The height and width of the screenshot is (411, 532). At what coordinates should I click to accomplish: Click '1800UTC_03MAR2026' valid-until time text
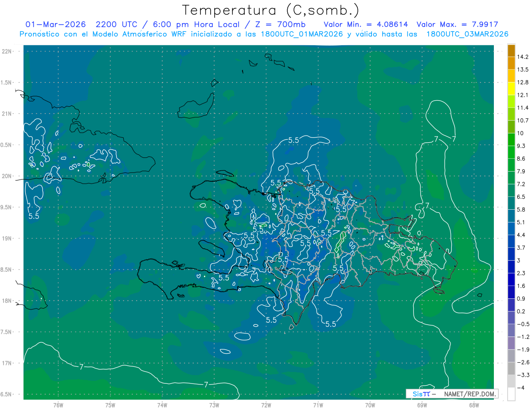point(467,34)
